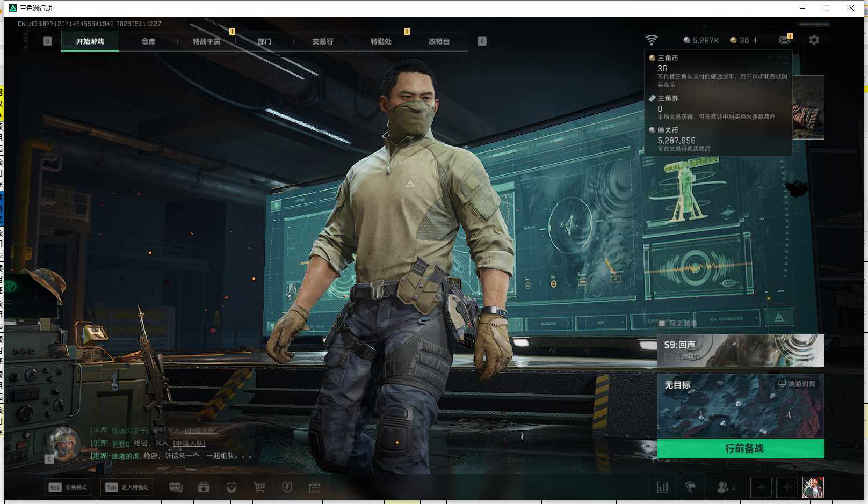Image resolution: width=868 pixels, height=504 pixels.
Task: Open the S9:回声 season banner
Action: 741,350
